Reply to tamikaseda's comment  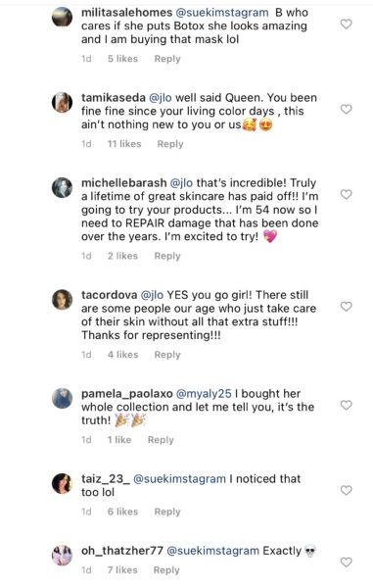[170, 144]
